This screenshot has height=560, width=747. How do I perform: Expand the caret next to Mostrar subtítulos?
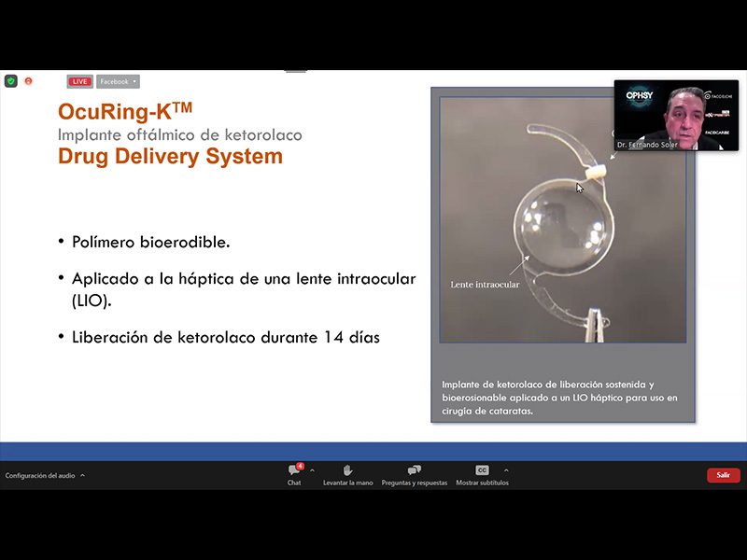[x=505, y=469]
